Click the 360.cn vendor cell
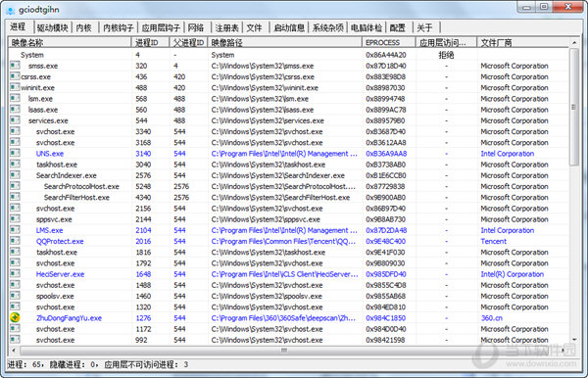The width and height of the screenshot is (588, 378). [x=491, y=318]
